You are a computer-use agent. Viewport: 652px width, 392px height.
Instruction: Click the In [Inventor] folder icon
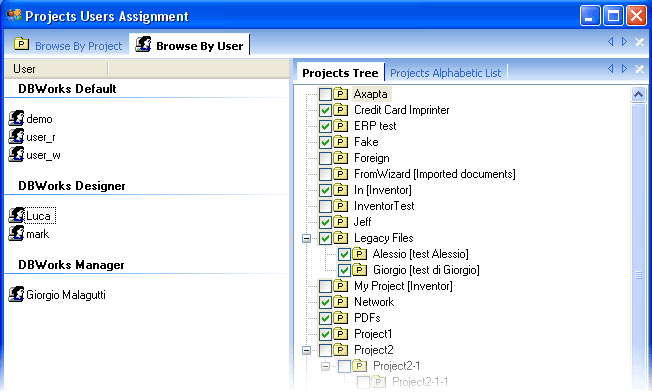(x=341, y=190)
